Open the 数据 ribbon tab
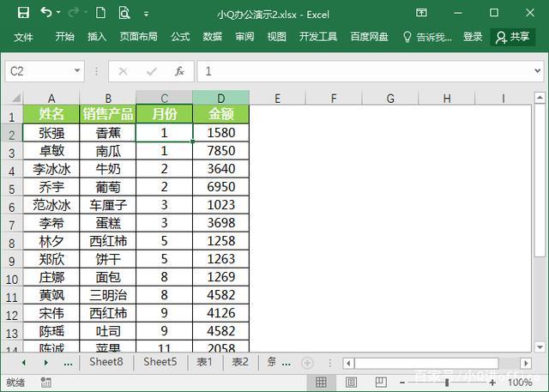 [x=213, y=36]
